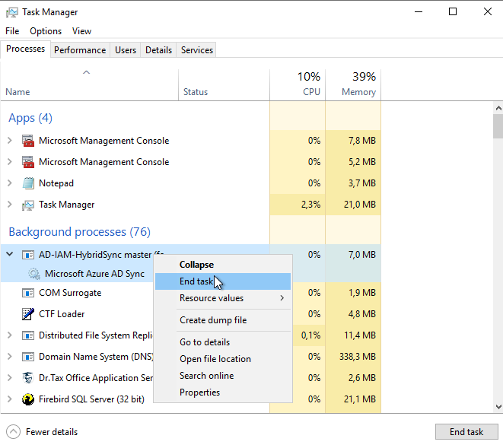Viewport: 503px width, 448px height.
Task: Click the Task Manager row icon in Apps
Action: point(28,205)
